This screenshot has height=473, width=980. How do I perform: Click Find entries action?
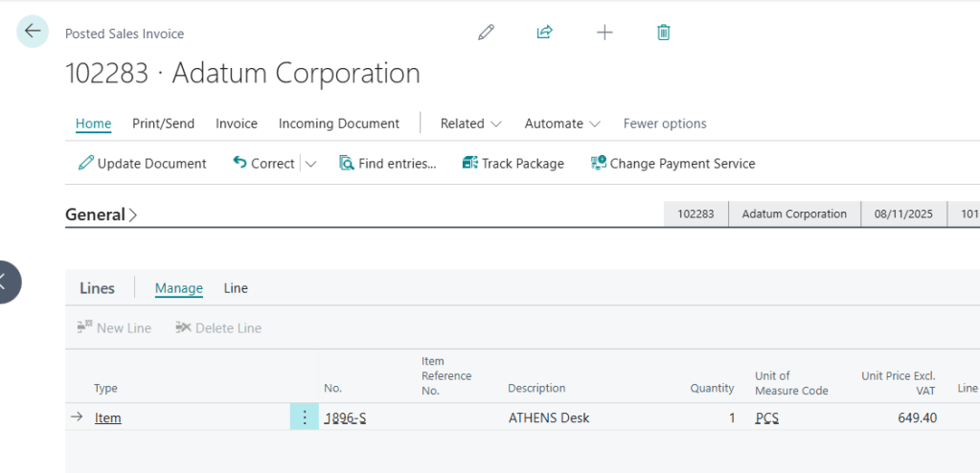tap(388, 164)
